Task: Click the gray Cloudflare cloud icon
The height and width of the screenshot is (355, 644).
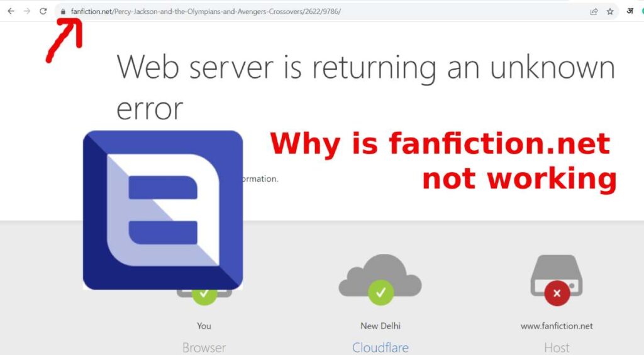Action: [x=380, y=275]
